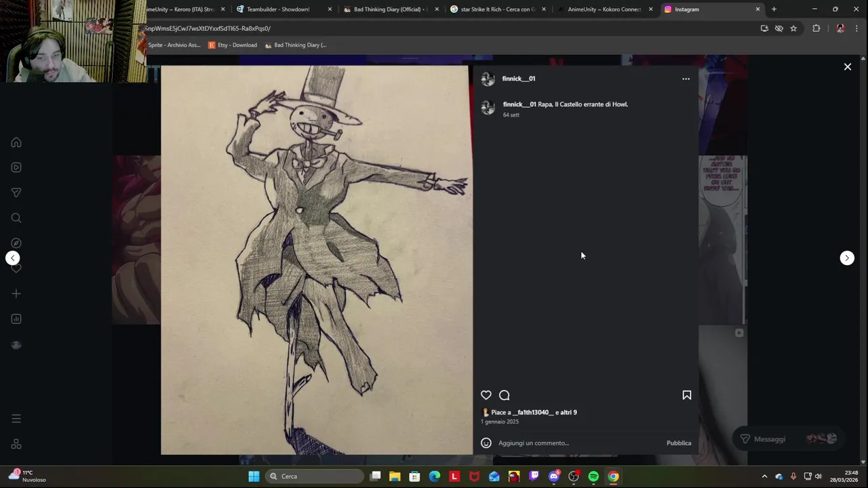Image resolution: width=868 pixels, height=488 pixels.
Task: Open 'Bad Thinking Diary (...' bookmark
Action: tap(296, 45)
